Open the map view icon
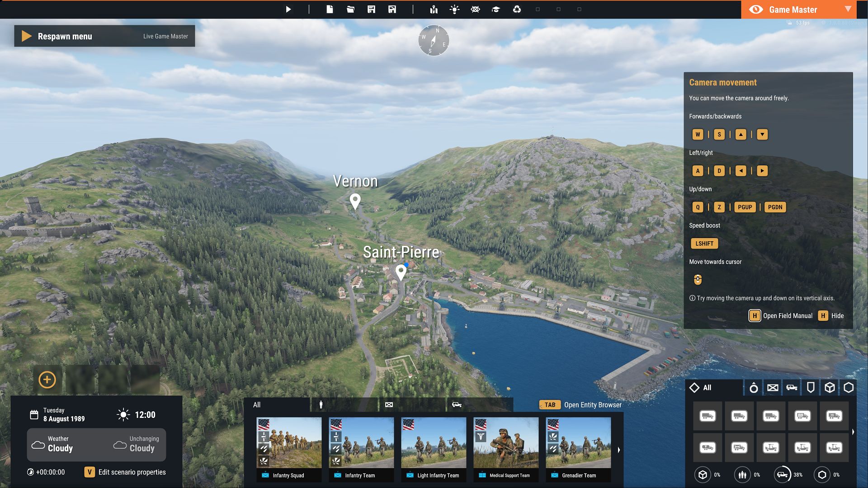The width and height of the screenshot is (868, 488). pyautogui.click(x=433, y=9)
